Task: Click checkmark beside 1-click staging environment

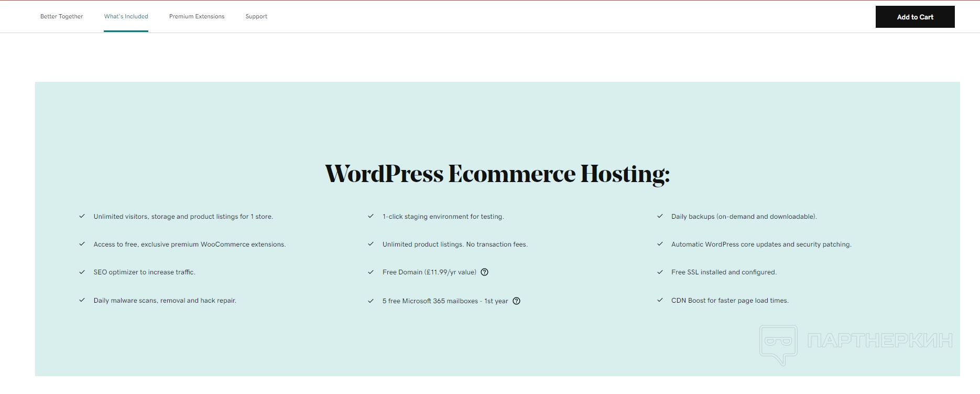Action: (x=371, y=216)
